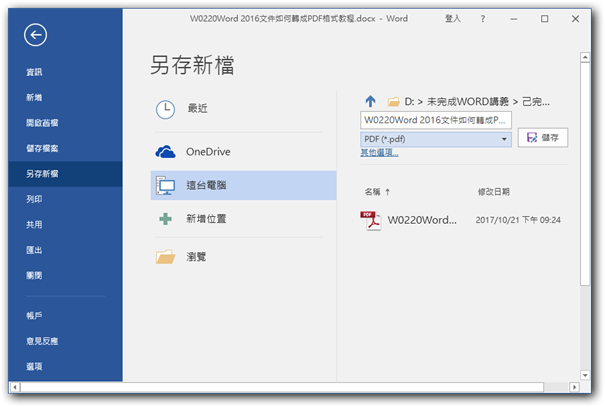Select the 這台電腦 location label
The image size is (605, 407).
click(206, 186)
